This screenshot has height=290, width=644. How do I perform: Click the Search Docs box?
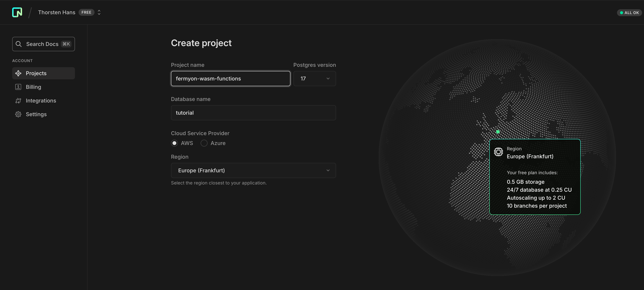point(44,44)
